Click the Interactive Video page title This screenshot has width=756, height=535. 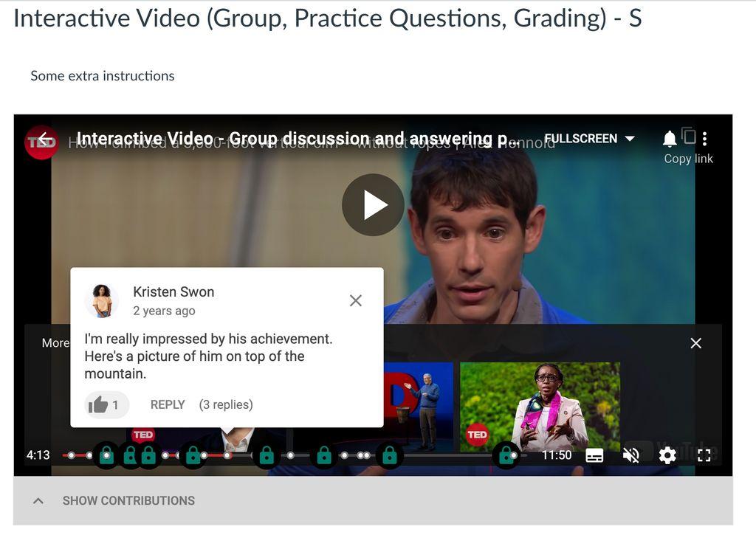point(327,18)
